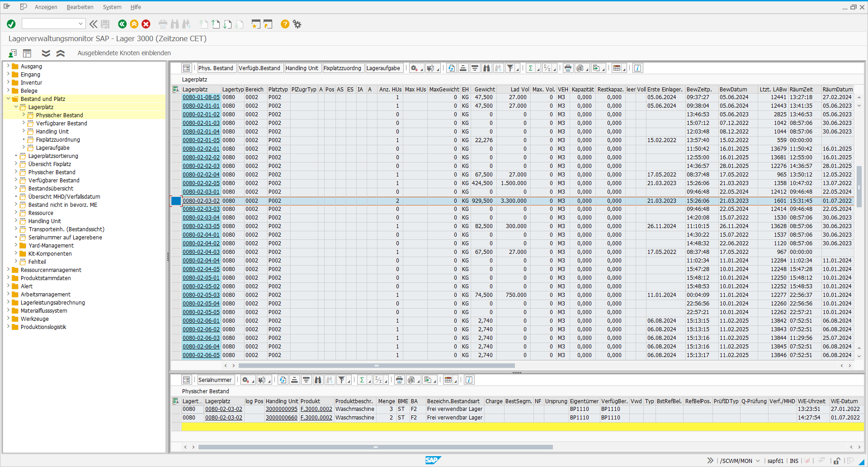Refresh the Lagerplatz table

[x=451, y=68]
